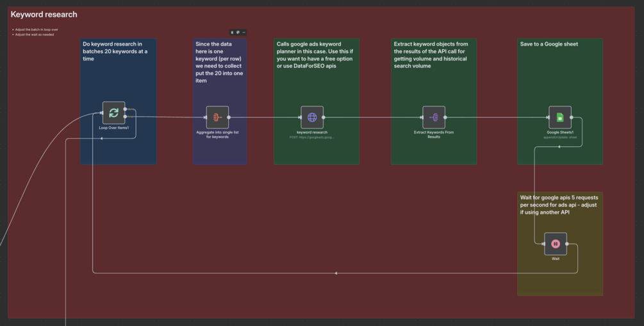The height and width of the screenshot is (326, 644).
Task: Click 'Save to a Google sheet' note text
Action: (x=549, y=44)
